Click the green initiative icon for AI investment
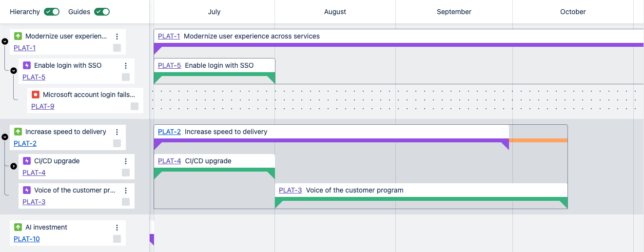This screenshot has height=252, width=644. tap(18, 227)
